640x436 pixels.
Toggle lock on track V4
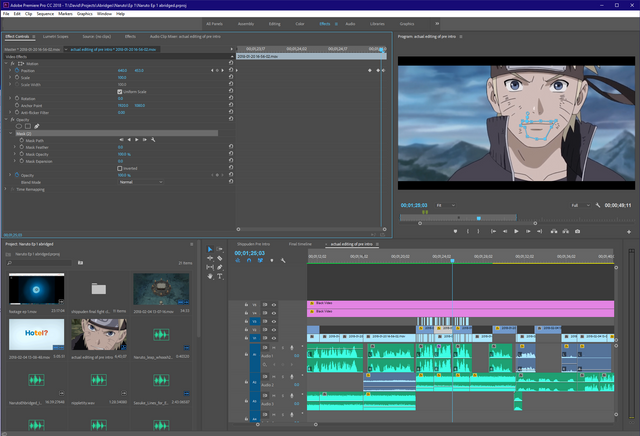pos(246,313)
